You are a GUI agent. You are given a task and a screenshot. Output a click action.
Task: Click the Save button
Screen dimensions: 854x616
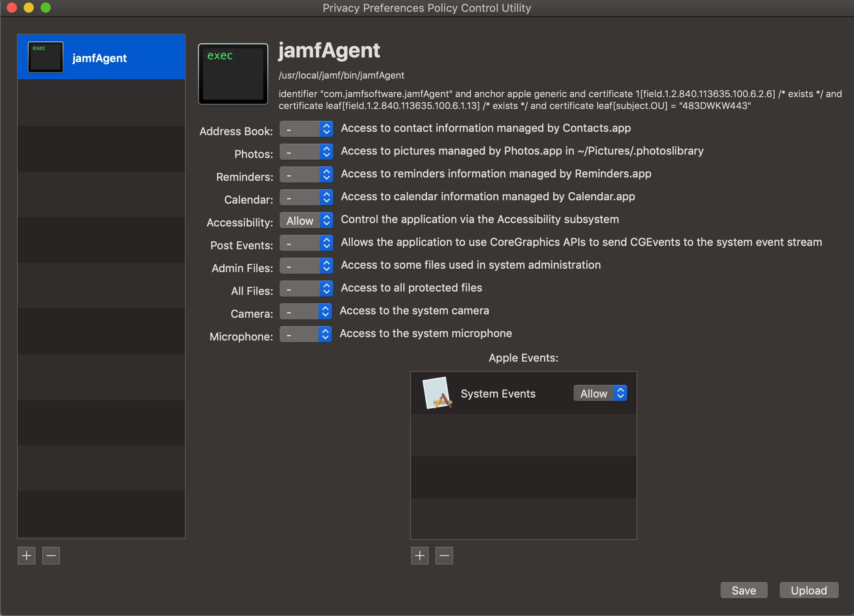[x=744, y=590]
